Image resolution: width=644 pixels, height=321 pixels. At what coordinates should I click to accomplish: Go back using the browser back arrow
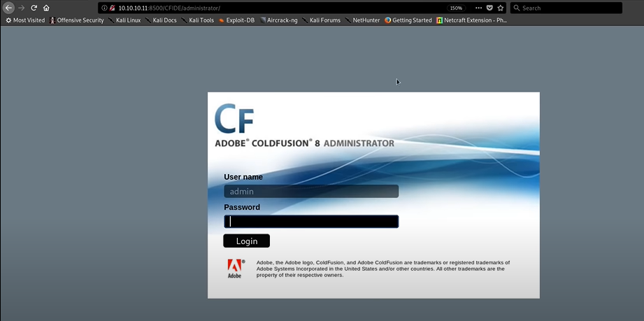click(8, 8)
